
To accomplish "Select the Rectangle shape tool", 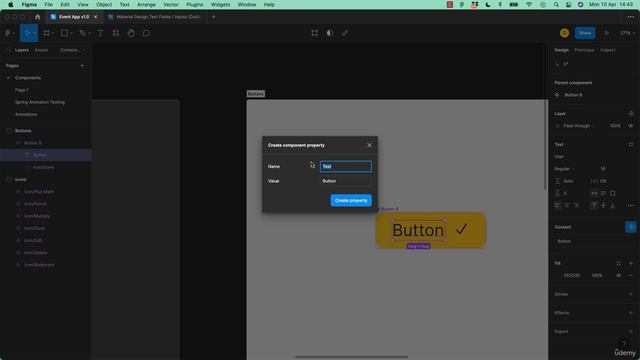I will coord(64,33).
